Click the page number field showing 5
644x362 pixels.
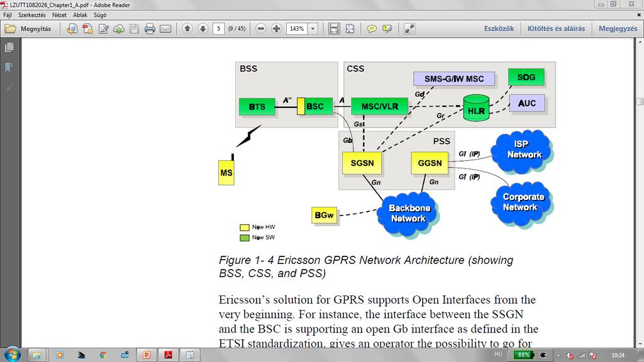219,29
